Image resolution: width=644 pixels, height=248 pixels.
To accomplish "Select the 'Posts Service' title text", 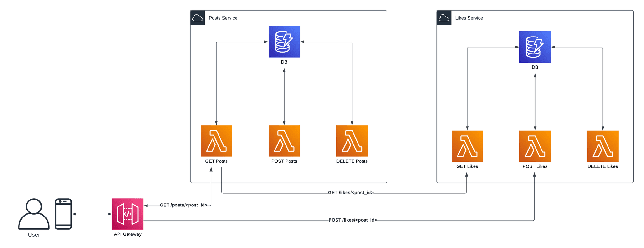I will click(223, 18).
